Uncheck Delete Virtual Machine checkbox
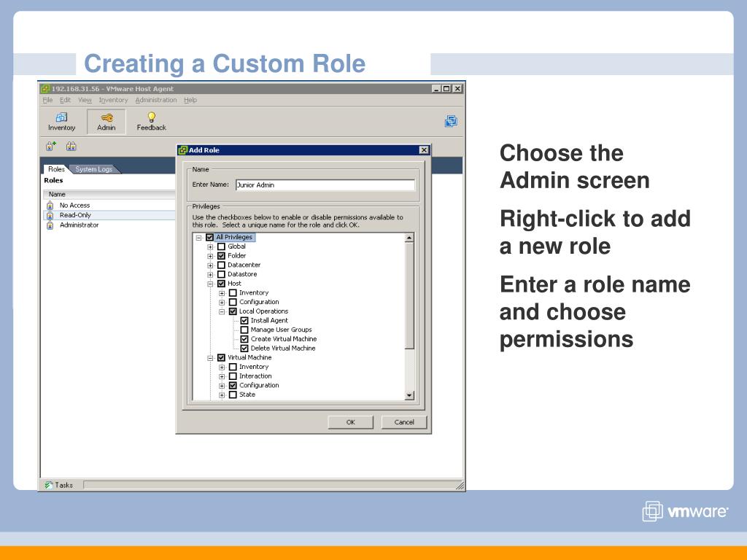This screenshot has height=560, width=747. (244, 348)
